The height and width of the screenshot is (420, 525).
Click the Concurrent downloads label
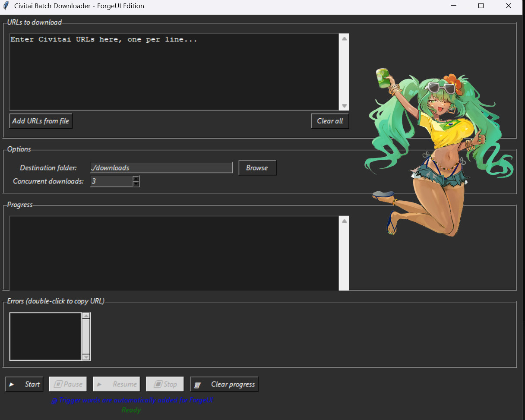point(48,181)
